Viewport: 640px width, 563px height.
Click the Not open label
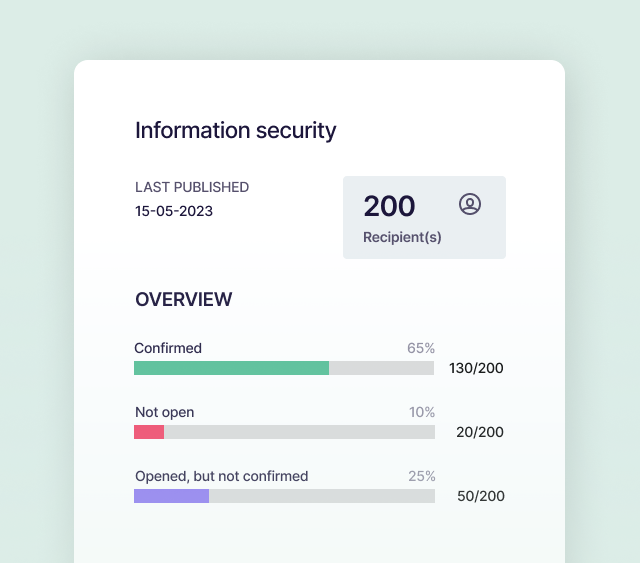(x=165, y=412)
